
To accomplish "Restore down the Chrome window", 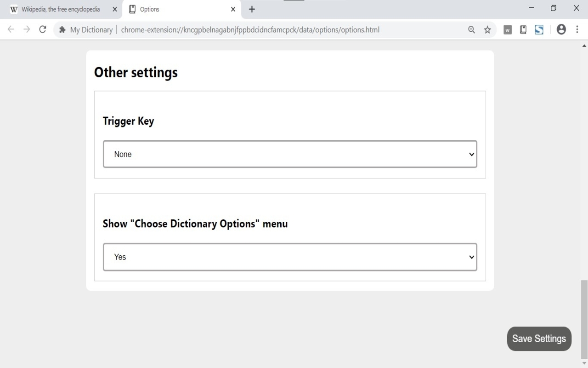I will pyautogui.click(x=554, y=8).
